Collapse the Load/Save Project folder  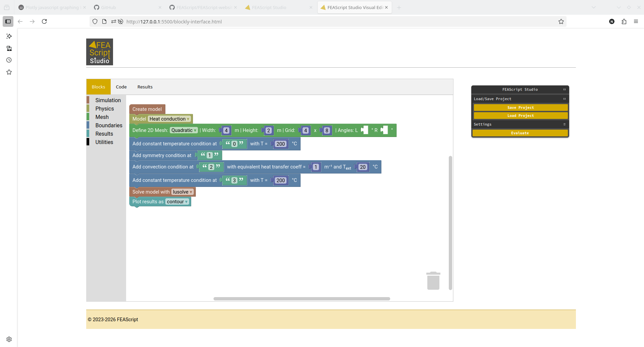click(x=520, y=99)
